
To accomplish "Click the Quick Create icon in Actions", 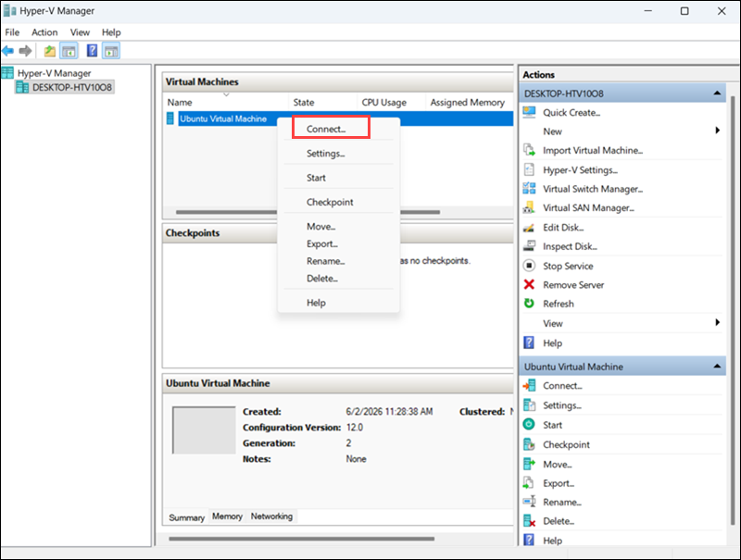I will coord(529,112).
